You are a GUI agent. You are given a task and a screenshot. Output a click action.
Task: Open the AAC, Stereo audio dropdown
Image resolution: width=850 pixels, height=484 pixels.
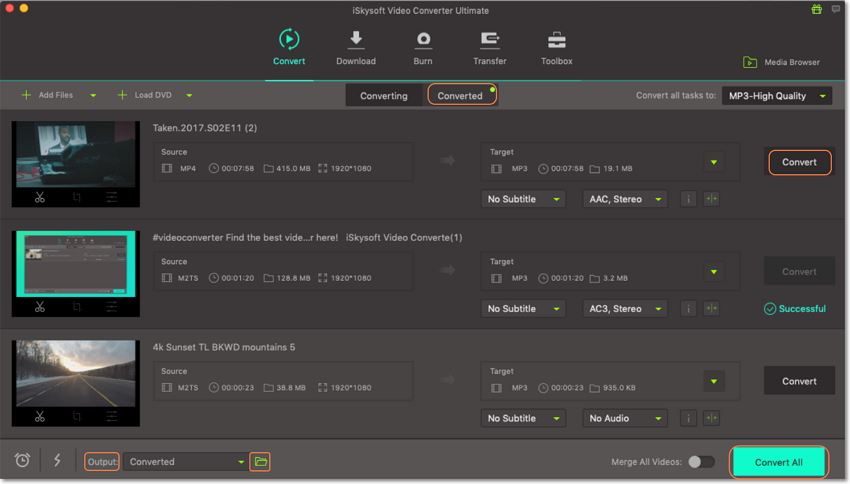tap(625, 199)
